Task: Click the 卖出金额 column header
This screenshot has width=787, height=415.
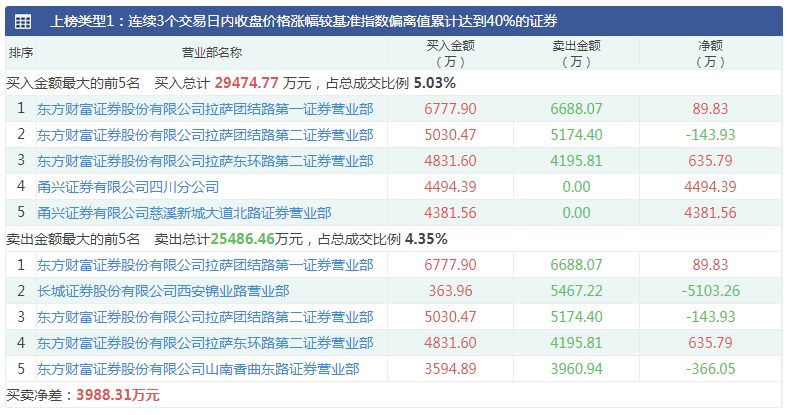Action: (576, 53)
